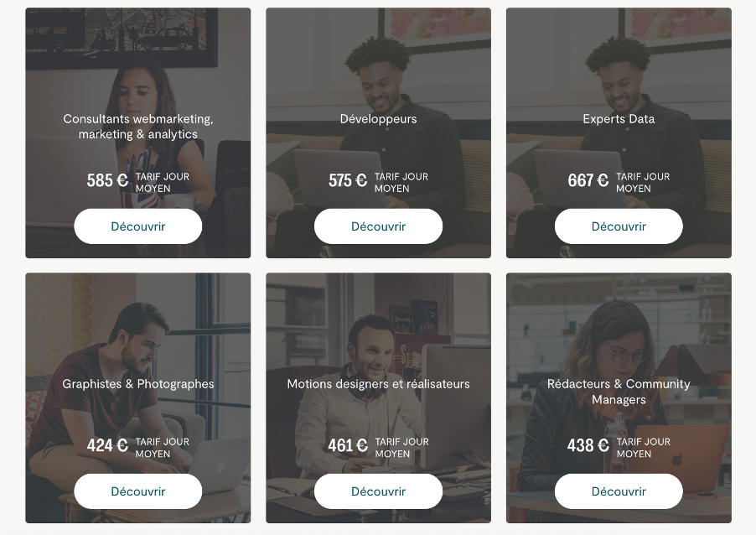
Task: Click the 575 € rate on Développeurs
Action: (x=348, y=180)
